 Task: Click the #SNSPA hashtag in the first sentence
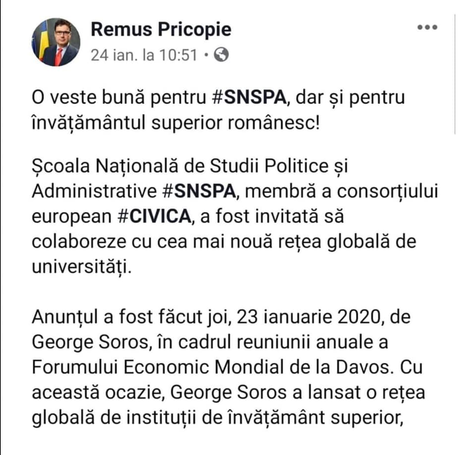[x=249, y=98]
